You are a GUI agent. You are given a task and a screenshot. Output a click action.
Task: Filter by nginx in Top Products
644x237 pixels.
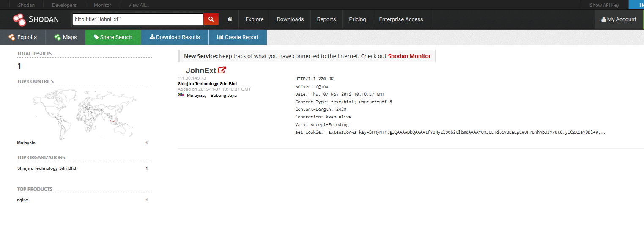pyautogui.click(x=23, y=200)
